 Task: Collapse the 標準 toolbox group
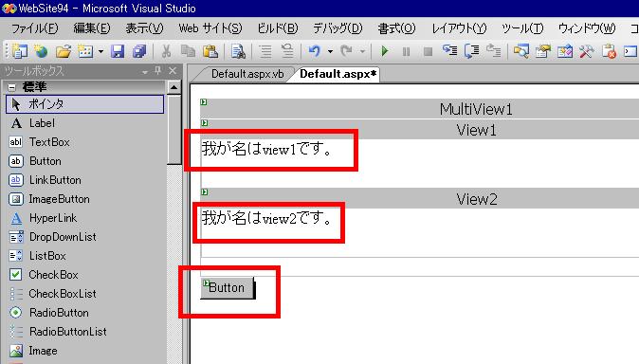[11, 87]
